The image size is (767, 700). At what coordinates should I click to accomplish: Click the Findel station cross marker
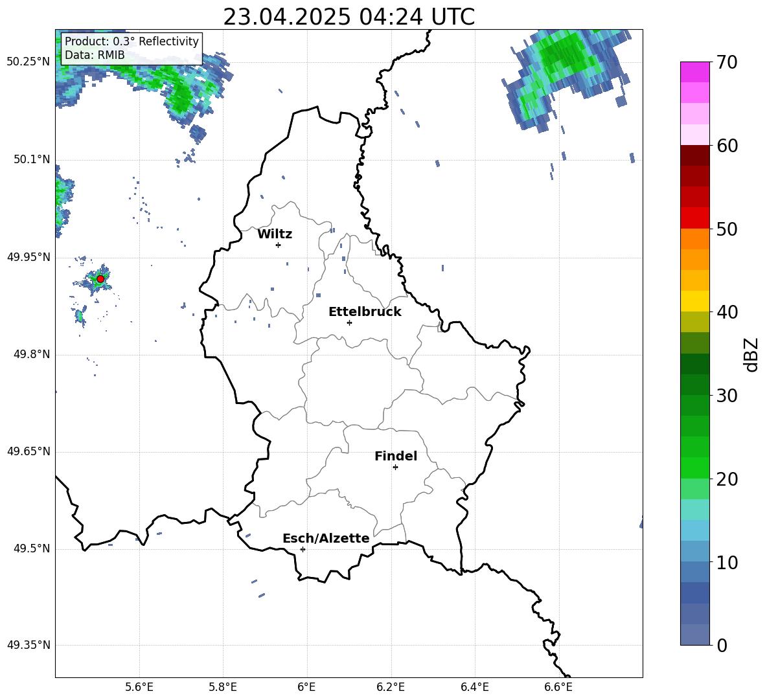tap(395, 468)
